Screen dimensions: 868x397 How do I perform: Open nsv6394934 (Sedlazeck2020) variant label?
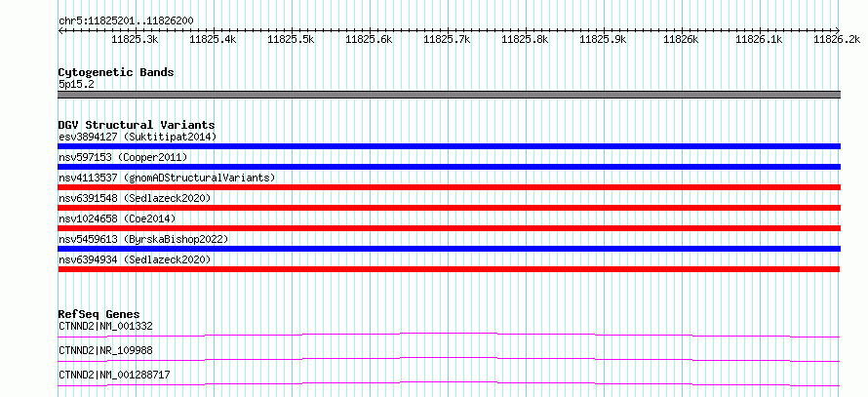click(x=135, y=259)
